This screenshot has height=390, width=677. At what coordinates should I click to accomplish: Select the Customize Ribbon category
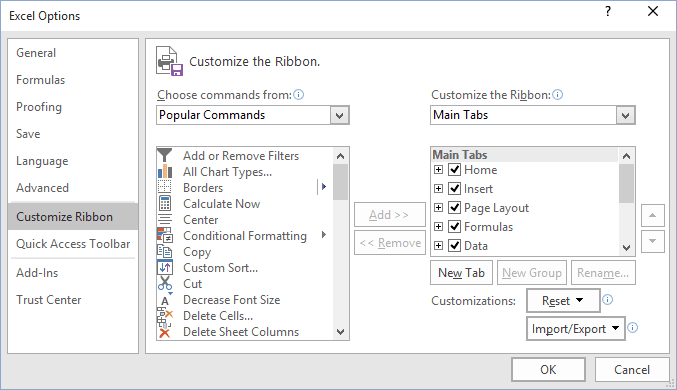[73, 216]
